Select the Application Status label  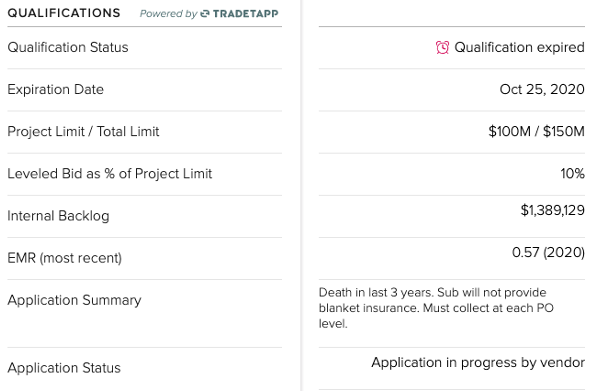click(64, 368)
